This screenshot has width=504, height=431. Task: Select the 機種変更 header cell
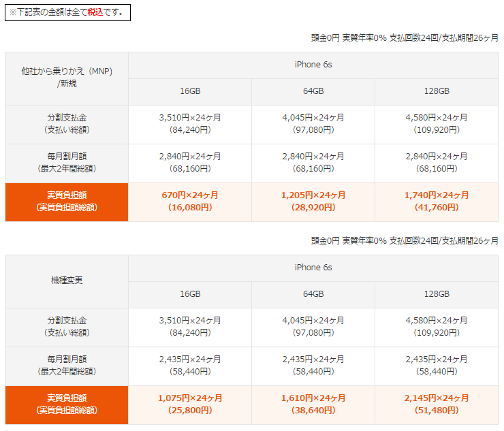point(67,282)
